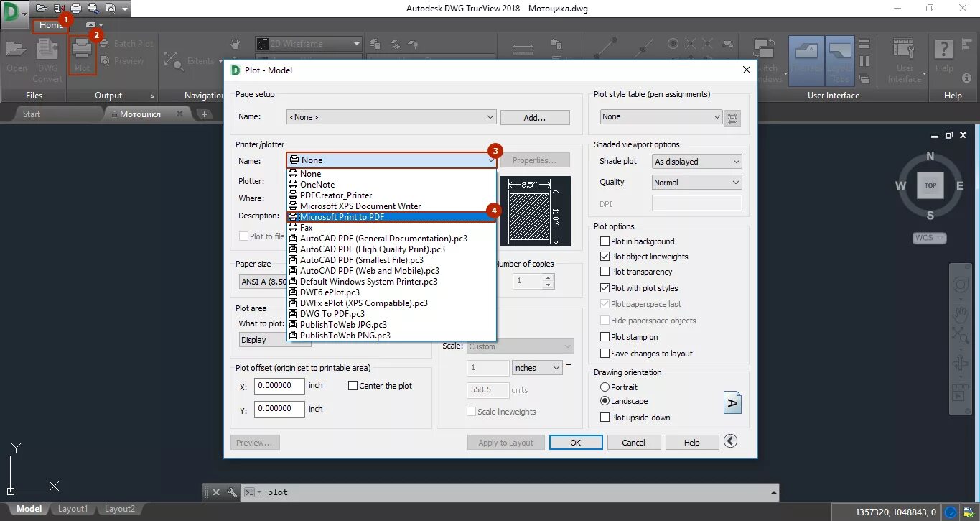980x521 pixels.
Task: Switch to the Home ribbon tab
Action: pos(51,25)
